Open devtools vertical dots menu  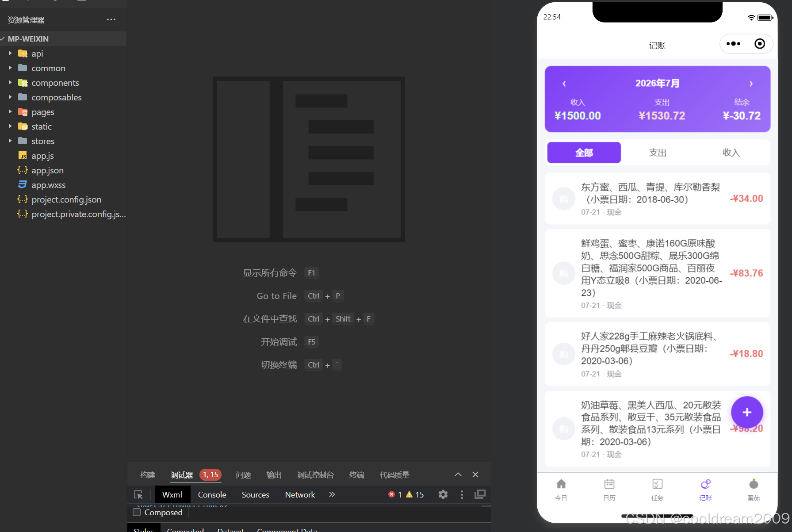tap(462, 494)
